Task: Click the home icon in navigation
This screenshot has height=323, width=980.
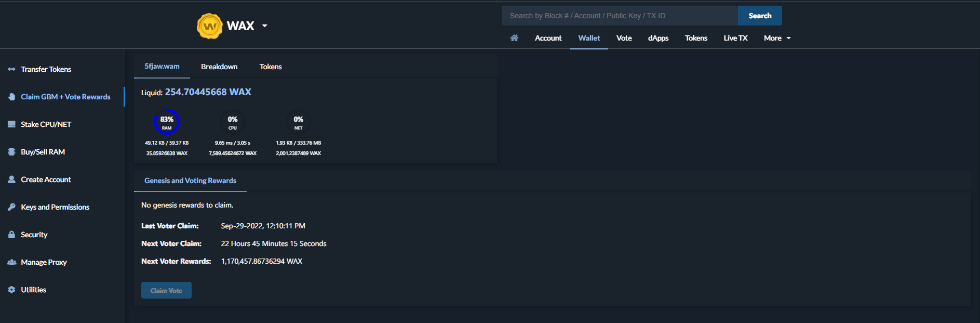Action: coord(514,38)
